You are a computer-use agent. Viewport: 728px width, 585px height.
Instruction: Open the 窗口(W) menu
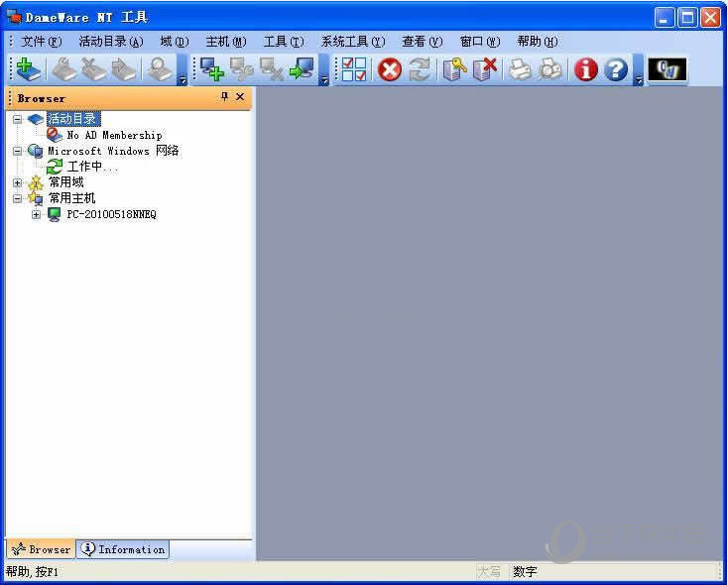(x=480, y=42)
